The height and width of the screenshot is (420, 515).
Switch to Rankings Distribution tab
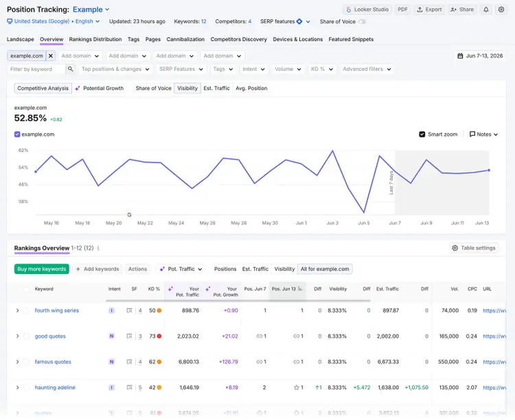pyautogui.click(x=95, y=39)
